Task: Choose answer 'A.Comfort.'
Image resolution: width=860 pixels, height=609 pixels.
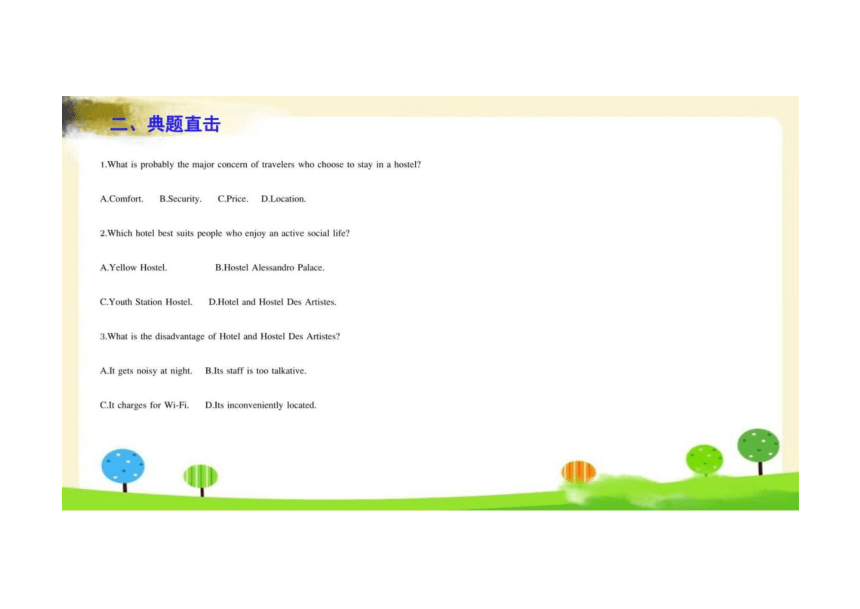Action: coord(122,199)
